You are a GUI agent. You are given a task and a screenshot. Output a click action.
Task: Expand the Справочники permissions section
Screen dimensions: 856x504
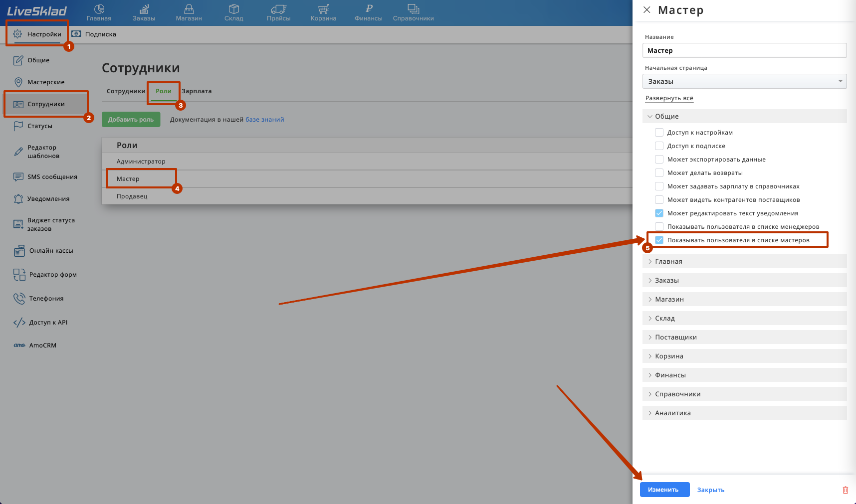(x=744, y=394)
